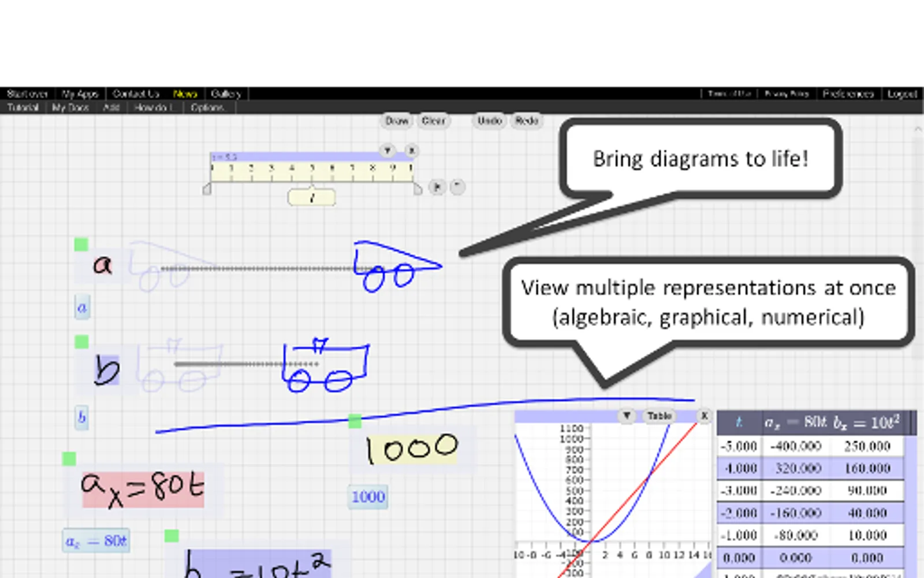Click the left end handle of the time slider
The height and width of the screenshot is (578, 924).
(207, 189)
